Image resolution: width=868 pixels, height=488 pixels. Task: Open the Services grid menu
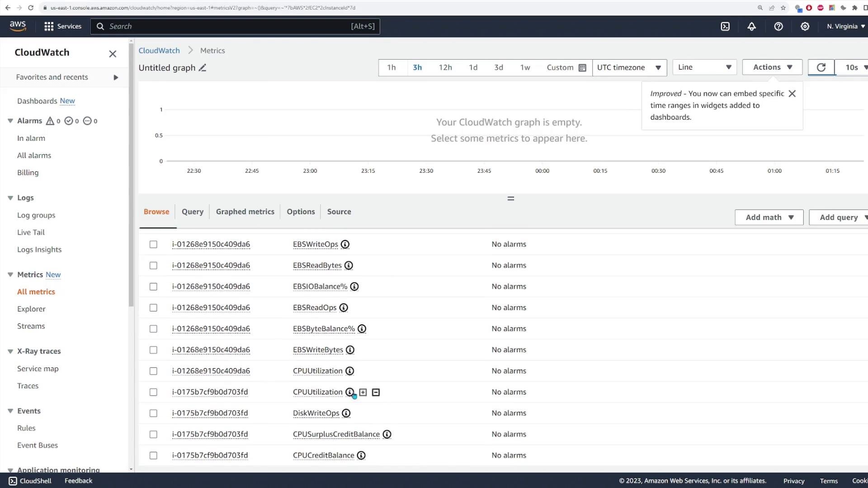pyautogui.click(x=63, y=26)
